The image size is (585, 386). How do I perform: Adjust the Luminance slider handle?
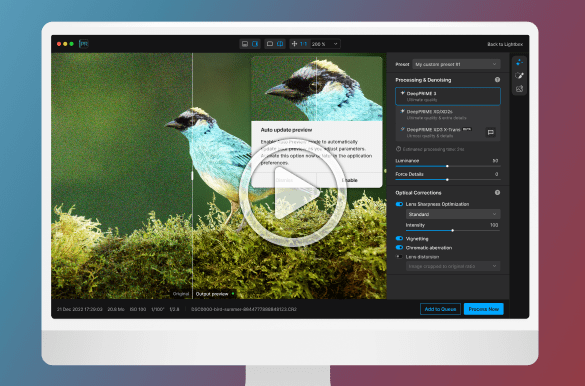tap(447, 166)
